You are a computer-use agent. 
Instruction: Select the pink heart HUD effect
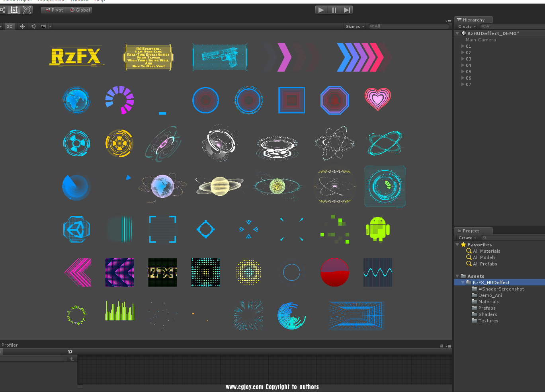coord(378,99)
